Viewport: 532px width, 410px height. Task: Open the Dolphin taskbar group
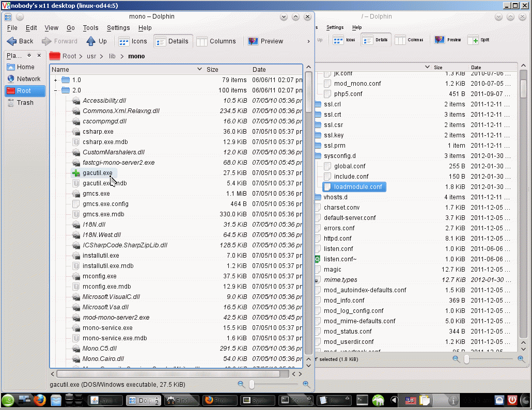tap(144, 401)
